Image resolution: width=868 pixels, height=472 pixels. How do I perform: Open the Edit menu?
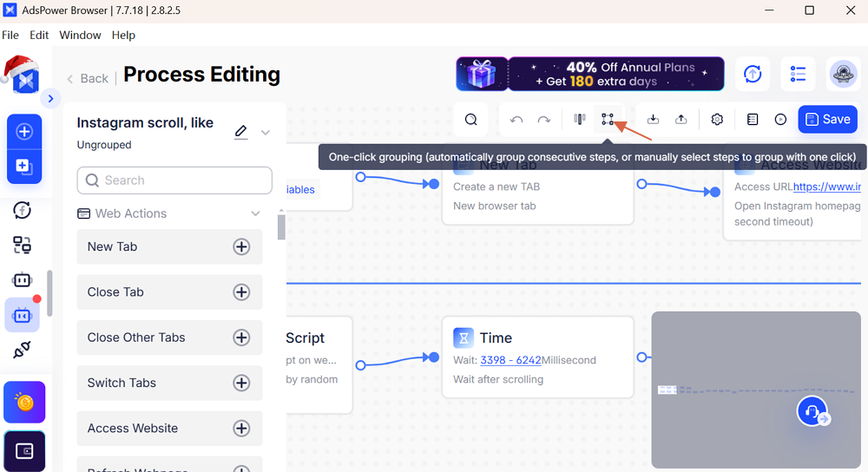39,35
